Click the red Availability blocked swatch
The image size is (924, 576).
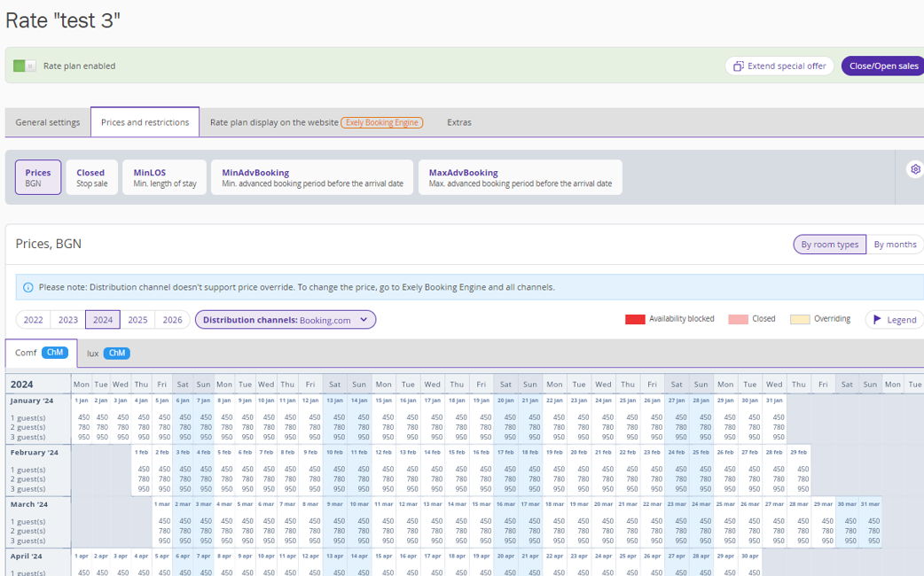click(635, 319)
